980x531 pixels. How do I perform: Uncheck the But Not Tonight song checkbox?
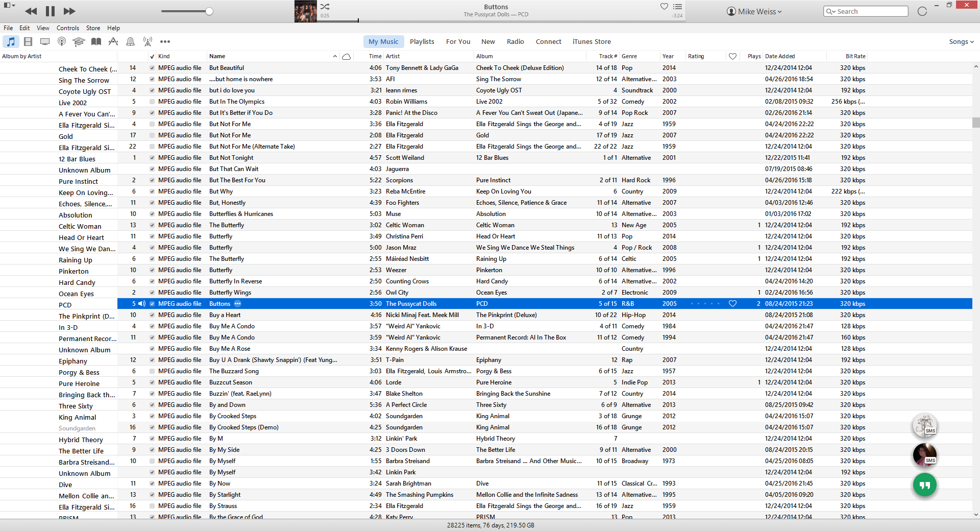(152, 158)
